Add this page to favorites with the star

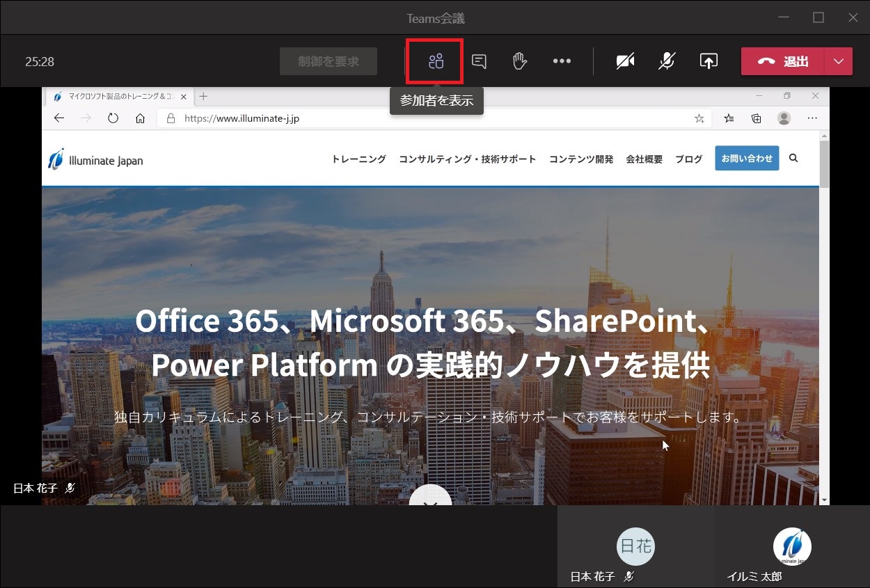click(699, 118)
